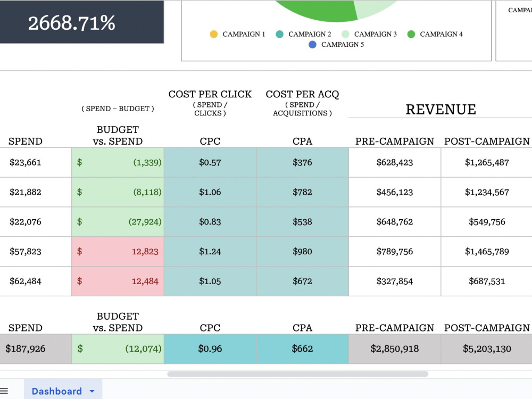This screenshot has width=532, height=399.
Task: Select red over-budget cell 12,823
Action: 118,252
